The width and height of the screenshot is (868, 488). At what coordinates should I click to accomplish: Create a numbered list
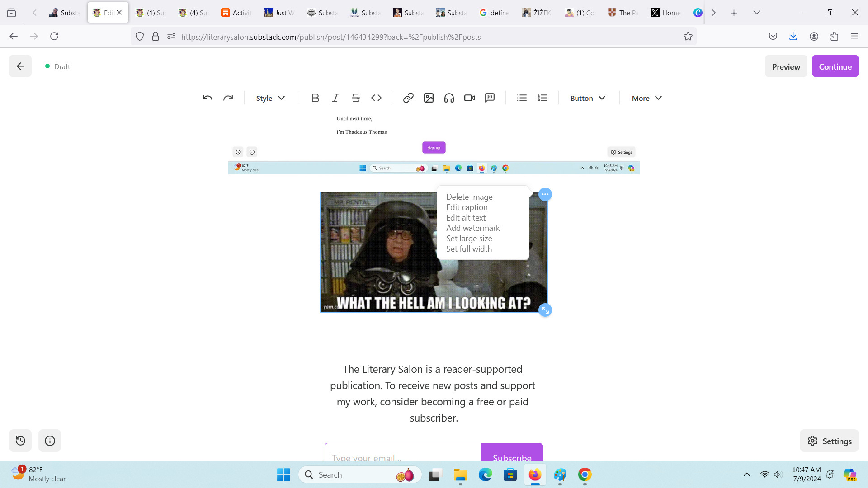click(x=542, y=98)
